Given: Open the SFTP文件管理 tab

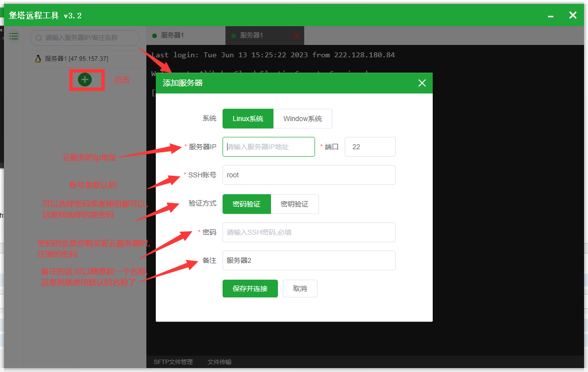Looking at the screenshot, I should pos(173,362).
